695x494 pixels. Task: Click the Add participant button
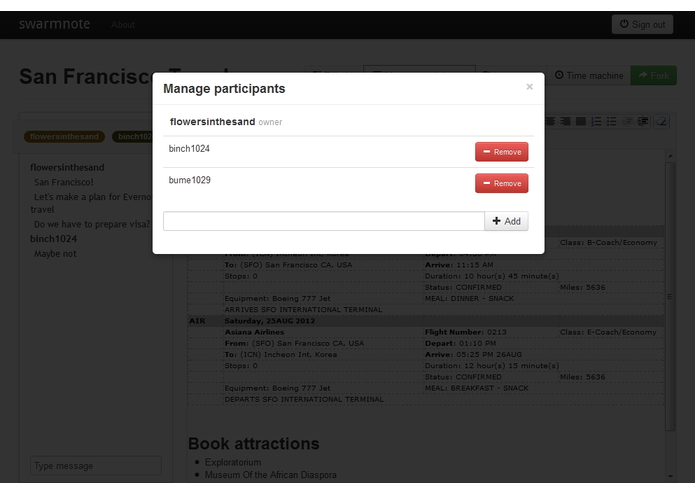coord(506,221)
